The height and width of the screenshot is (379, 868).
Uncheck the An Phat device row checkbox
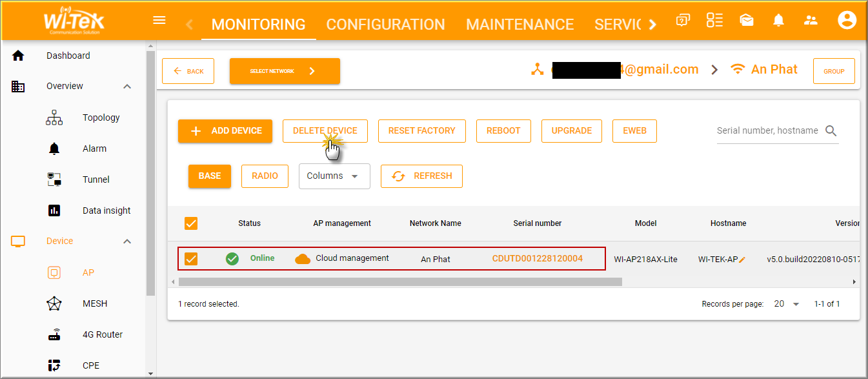(x=191, y=259)
